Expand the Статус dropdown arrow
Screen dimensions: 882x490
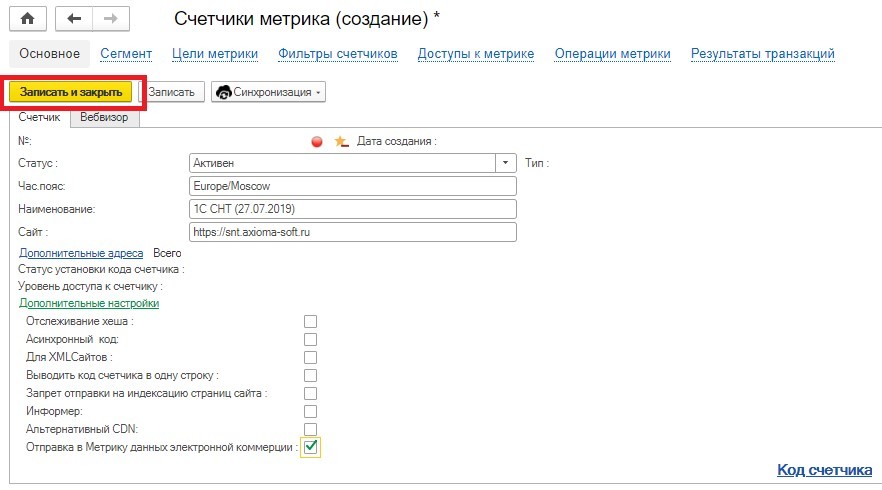pyautogui.click(x=505, y=163)
